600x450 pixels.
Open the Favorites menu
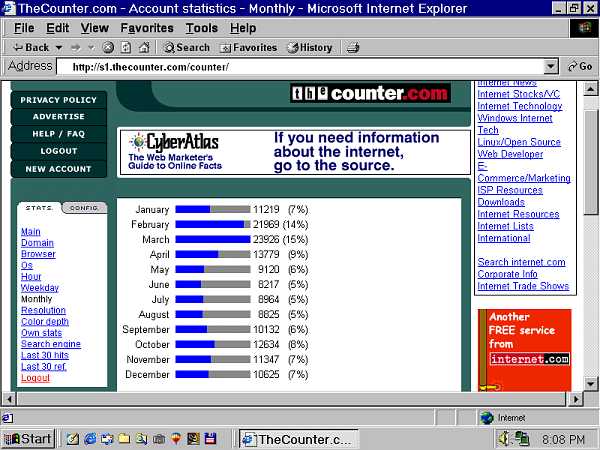click(x=147, y=28)
